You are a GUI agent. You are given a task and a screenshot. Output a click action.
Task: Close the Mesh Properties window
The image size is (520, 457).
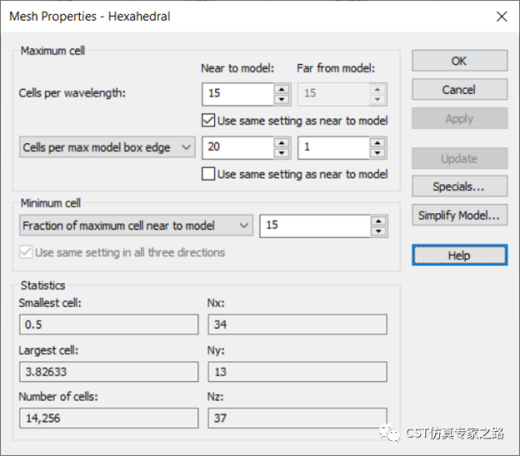click(x=502, y=16)
